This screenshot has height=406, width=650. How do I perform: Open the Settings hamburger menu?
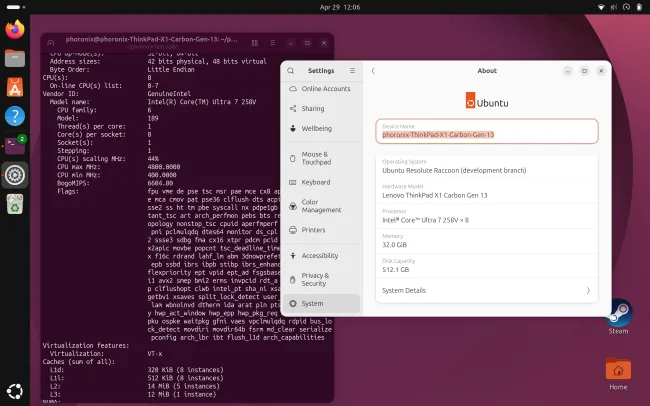(x=352, y=71)
